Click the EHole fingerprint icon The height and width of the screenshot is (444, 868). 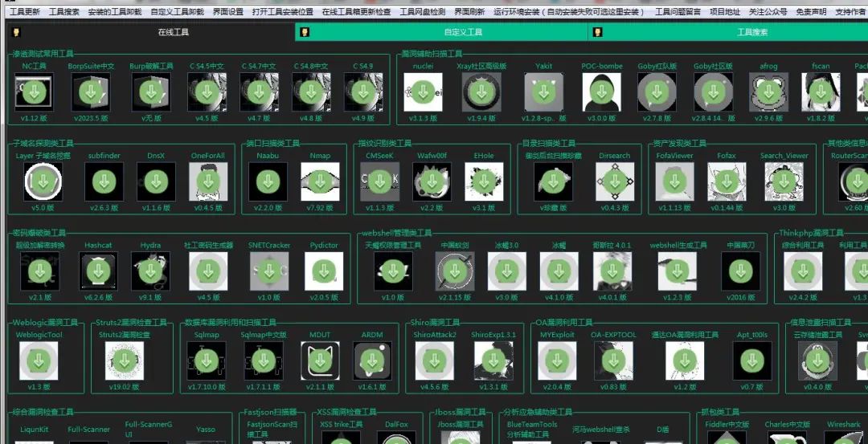tap(484, 181)
